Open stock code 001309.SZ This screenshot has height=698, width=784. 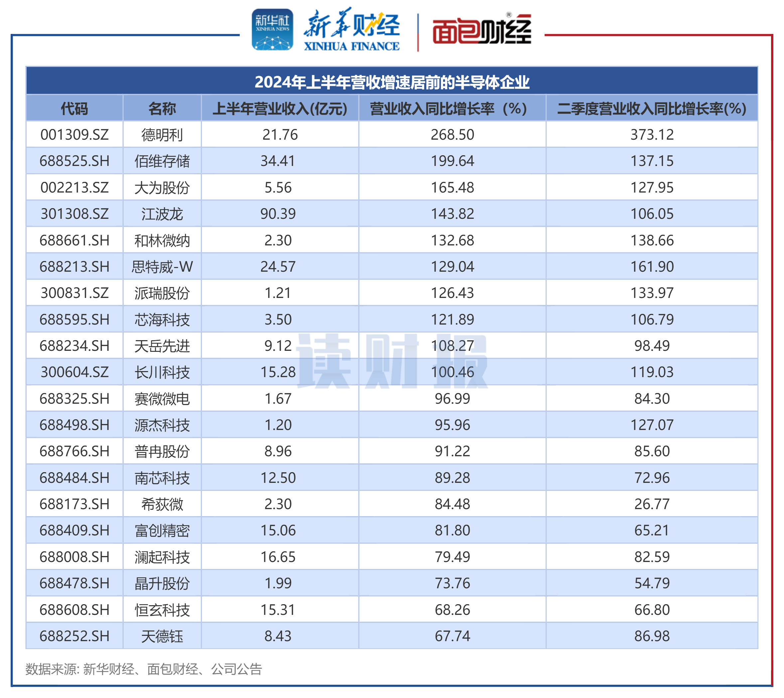(x=74, y=135)
